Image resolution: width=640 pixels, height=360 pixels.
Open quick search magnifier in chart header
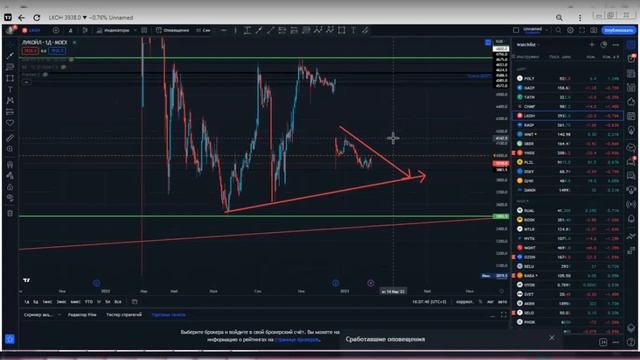tap(558, 30)
